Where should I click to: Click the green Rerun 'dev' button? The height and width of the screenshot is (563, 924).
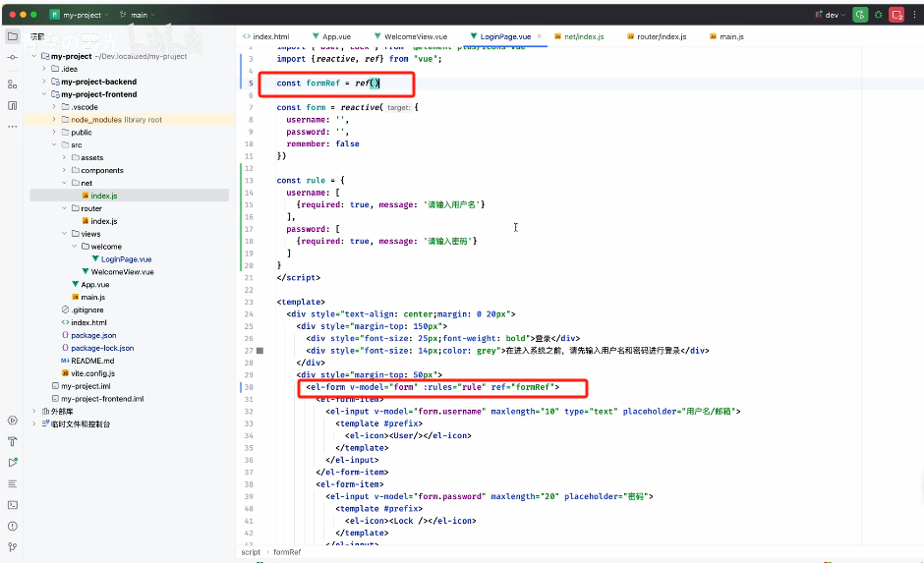click(860, 15)
